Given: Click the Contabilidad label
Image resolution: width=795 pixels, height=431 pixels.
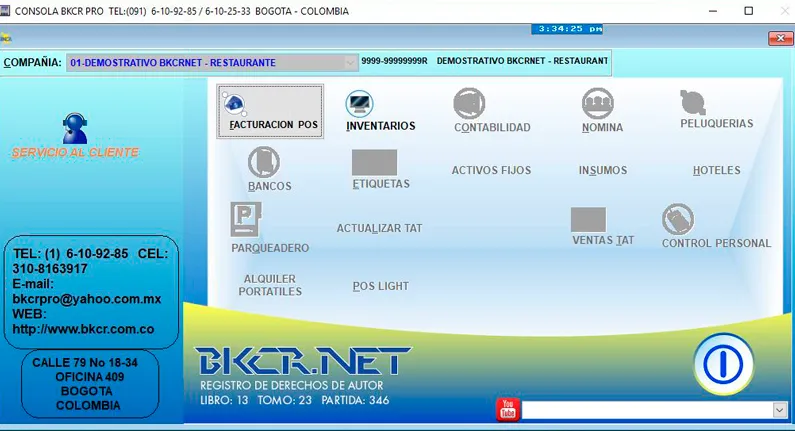Looking at the screenshot, I should (x=492, y=127).
